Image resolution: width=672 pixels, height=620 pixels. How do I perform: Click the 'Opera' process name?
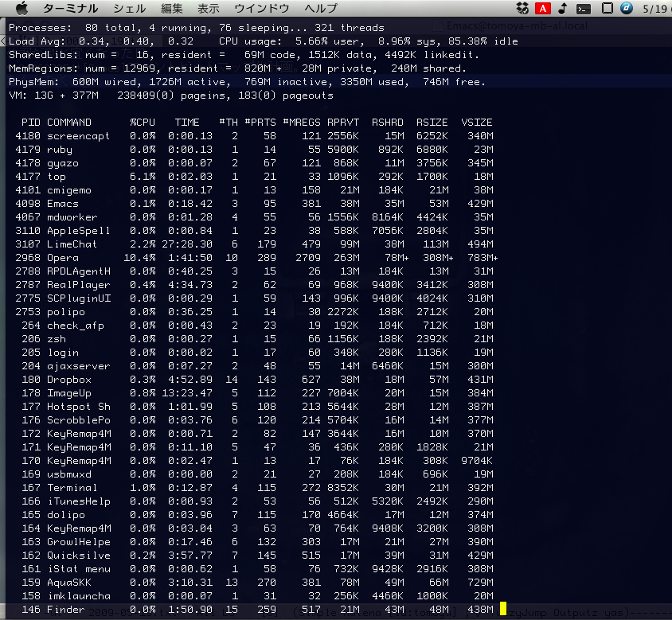63,258
